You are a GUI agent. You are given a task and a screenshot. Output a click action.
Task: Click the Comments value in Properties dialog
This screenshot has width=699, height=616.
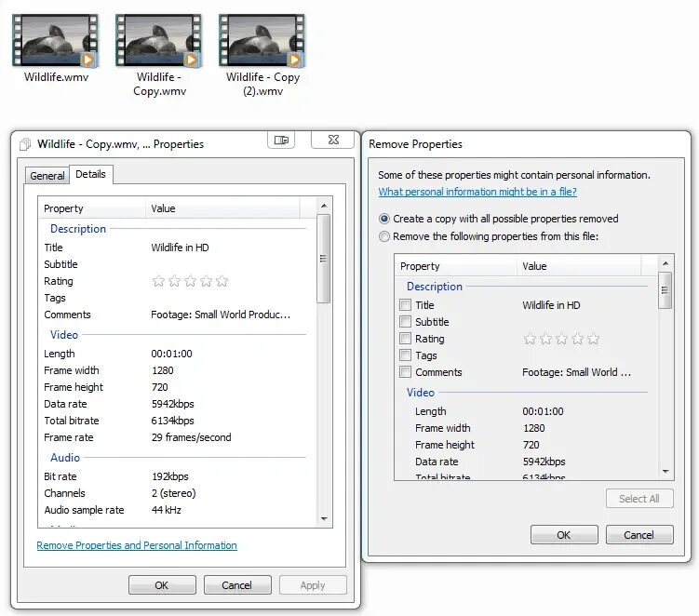221,315
